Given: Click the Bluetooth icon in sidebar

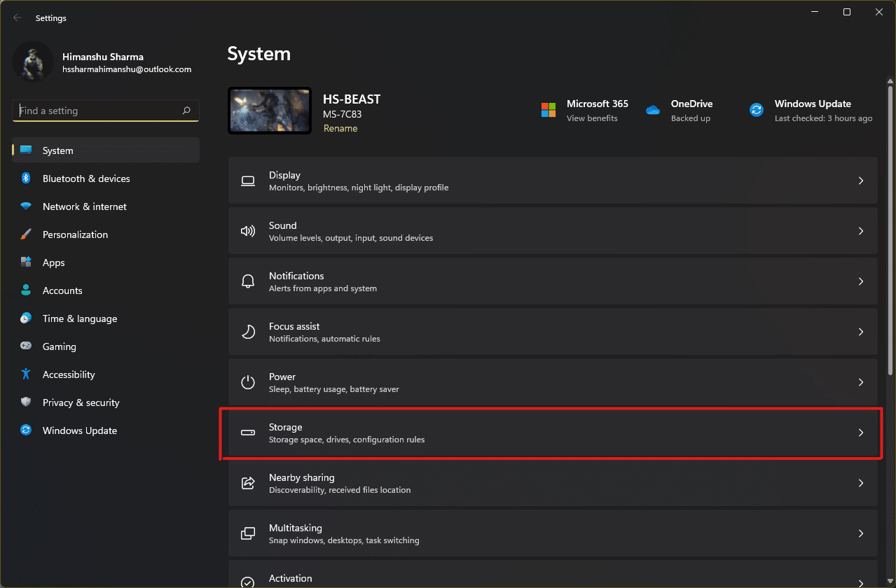Looking at the screenshot, I should [x=26, y=178].
